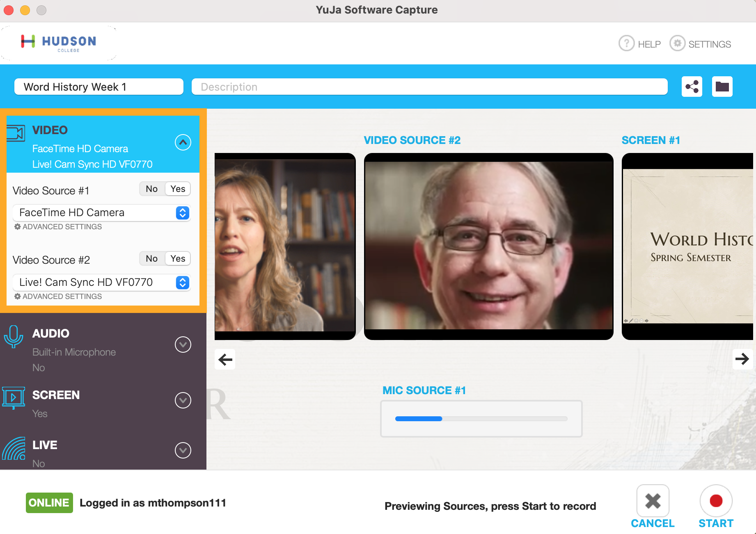756x534 pixels.
Task: Click the Help question mark icon
Action: (x=626, y=43)
